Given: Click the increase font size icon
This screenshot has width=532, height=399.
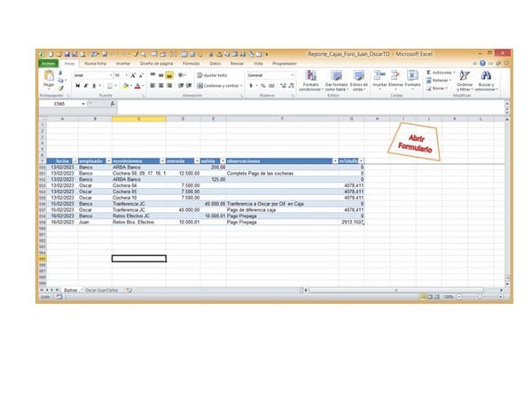Looking at the screenshot, I should coord(133,75).
